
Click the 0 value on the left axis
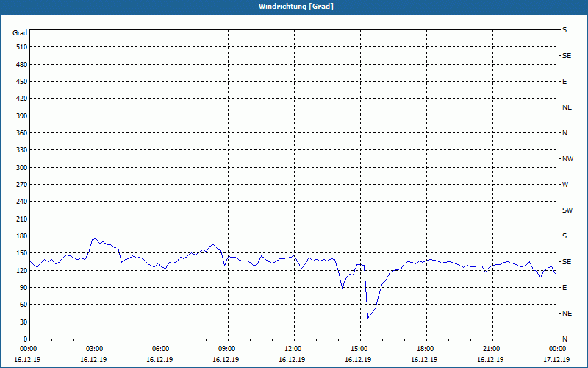[26, 339]
